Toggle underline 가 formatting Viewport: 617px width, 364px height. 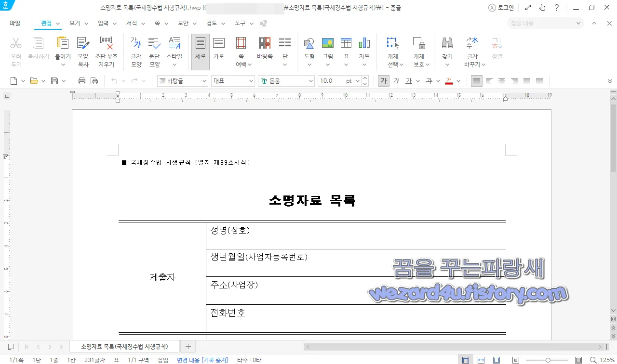point(408,81)
